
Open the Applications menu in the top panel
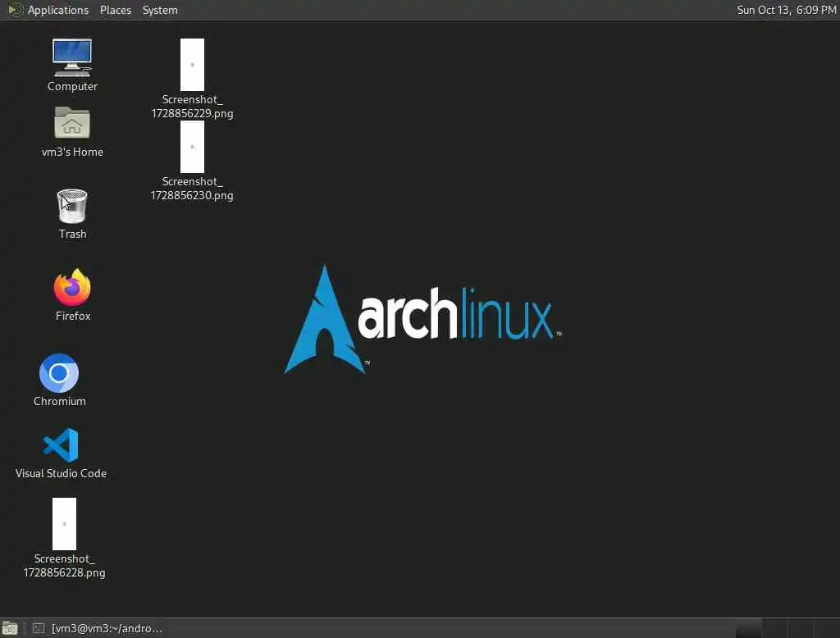pyautogui.click(x=48, y=10)
